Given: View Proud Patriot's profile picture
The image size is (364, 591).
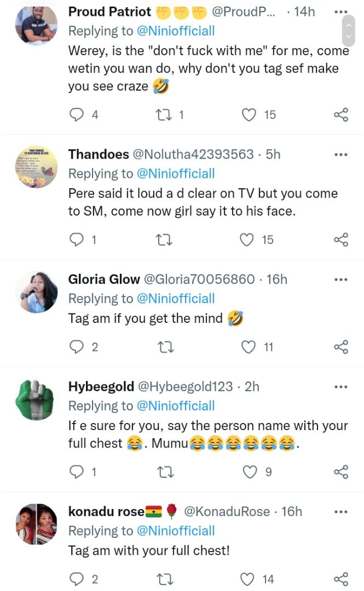Looking at the screenshot, I should 36,25.
